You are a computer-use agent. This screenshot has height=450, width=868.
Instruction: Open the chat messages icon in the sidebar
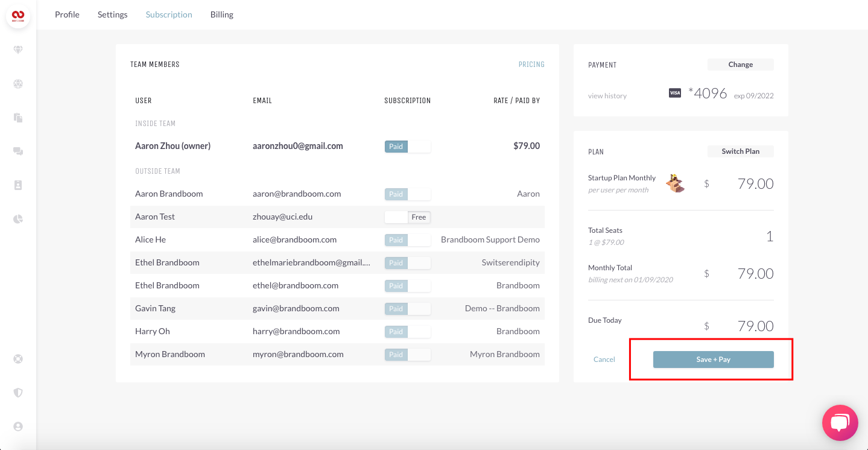click(17, 151)
